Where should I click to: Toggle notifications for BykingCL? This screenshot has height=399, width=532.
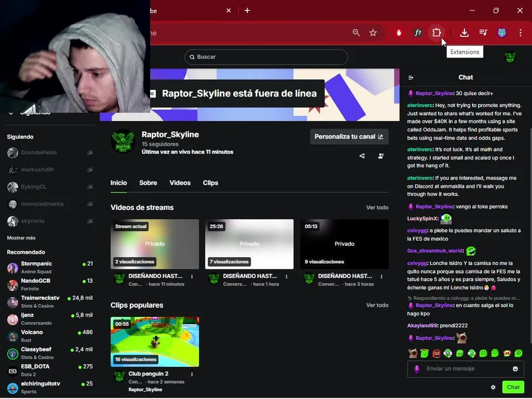tap(90, 187)
